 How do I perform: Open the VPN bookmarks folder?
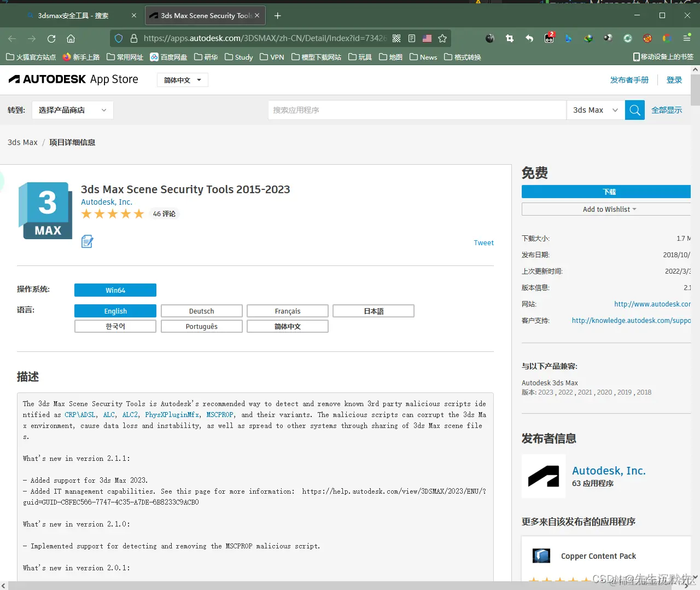[272, 57]
